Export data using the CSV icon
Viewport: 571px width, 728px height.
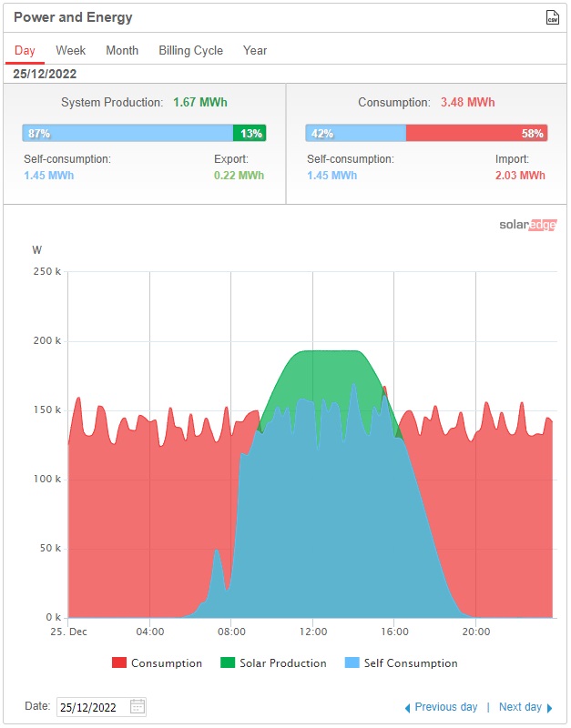tap(552, 18)
